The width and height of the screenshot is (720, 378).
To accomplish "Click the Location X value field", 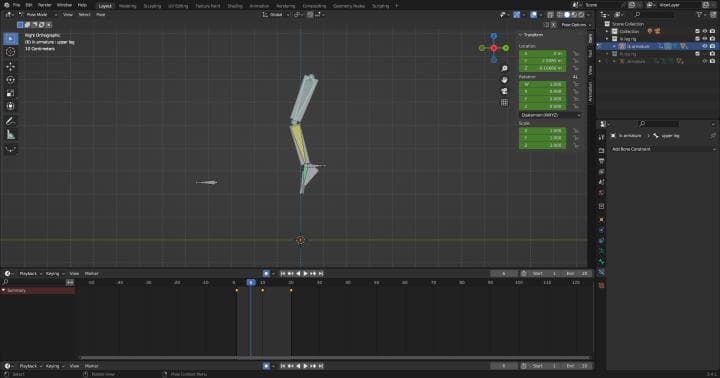I will 542,54.
